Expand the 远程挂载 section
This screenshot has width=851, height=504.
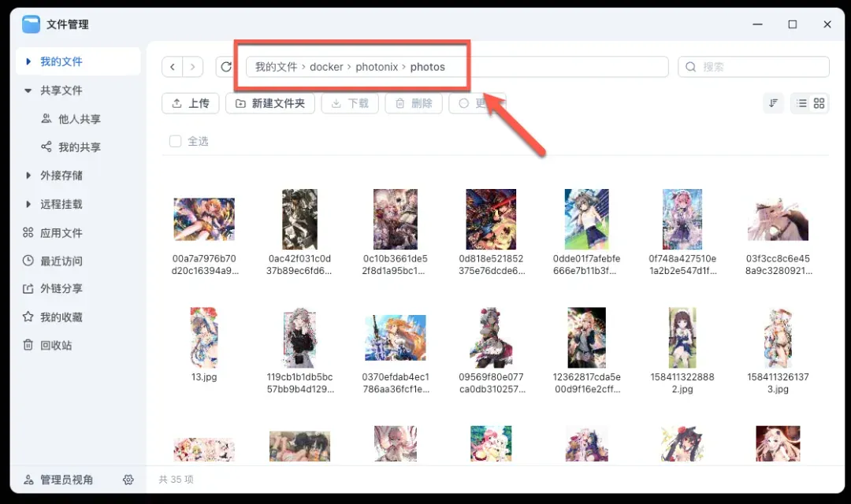[28, 204]
